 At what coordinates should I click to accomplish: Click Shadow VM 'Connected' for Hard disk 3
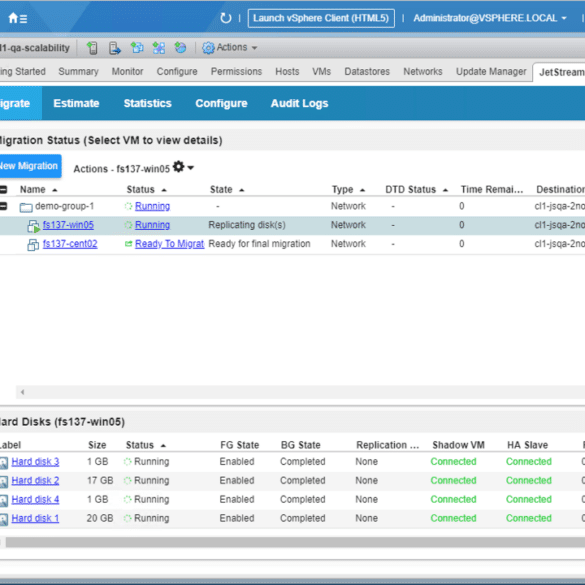click(453, 462)
